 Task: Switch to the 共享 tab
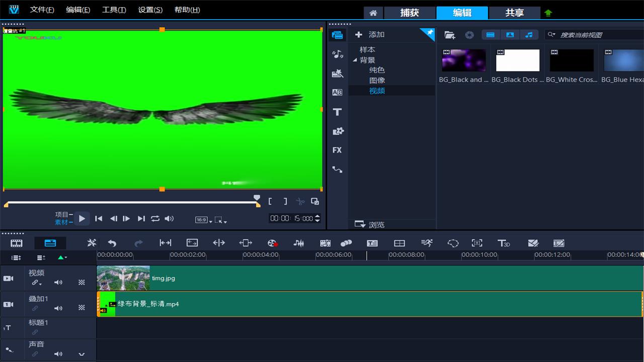click(x=514, y=13)
